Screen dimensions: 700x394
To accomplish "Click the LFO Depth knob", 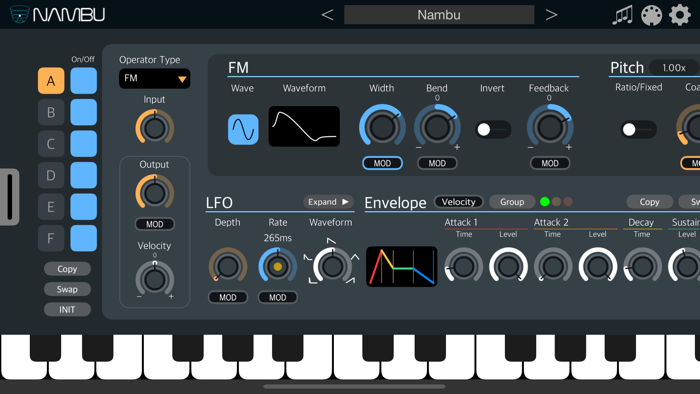I will click(x=228, y=266).
